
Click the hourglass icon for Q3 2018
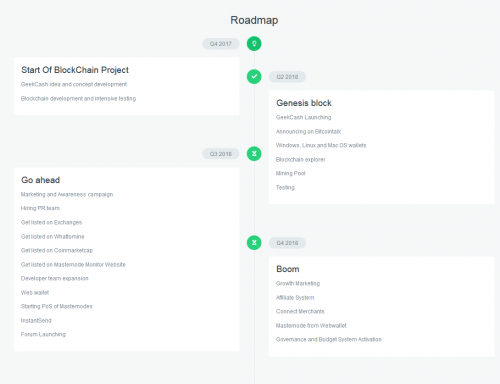click(254, 154)
